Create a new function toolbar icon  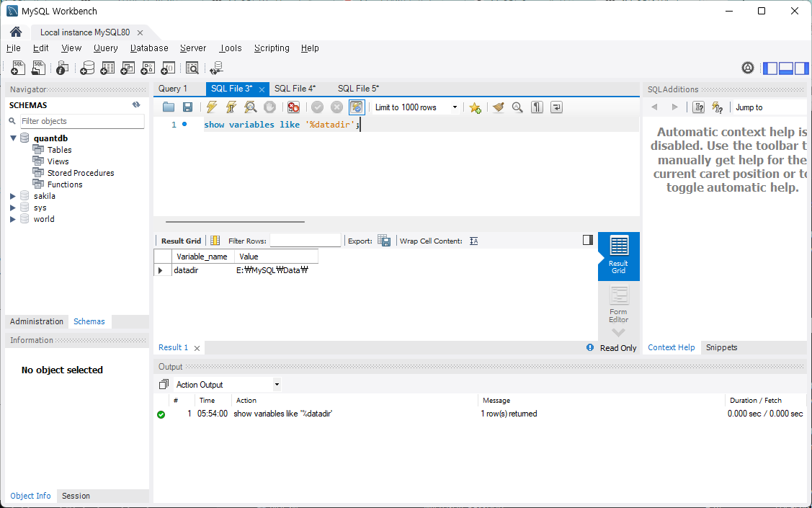168,68
